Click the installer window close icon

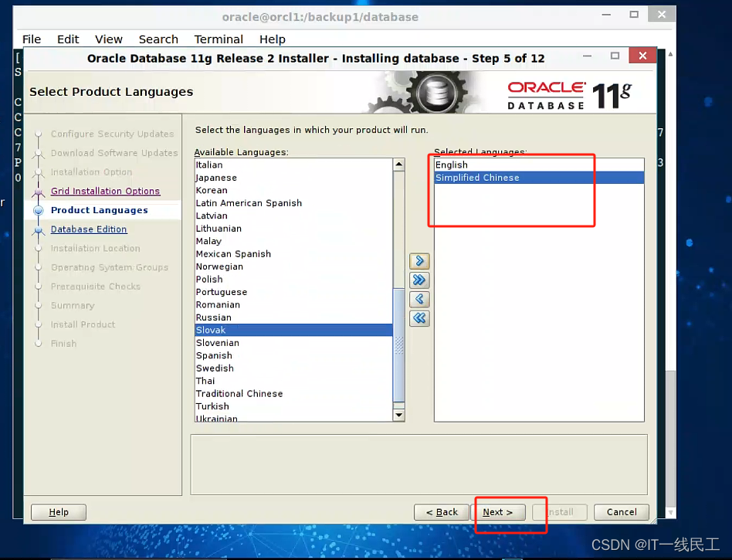(x=642, y=55)
